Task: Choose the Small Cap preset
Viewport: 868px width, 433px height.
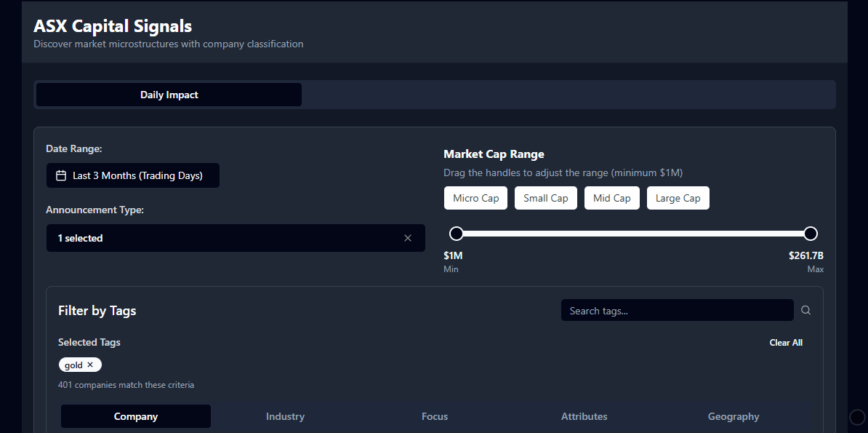Action: coord(546,198)
